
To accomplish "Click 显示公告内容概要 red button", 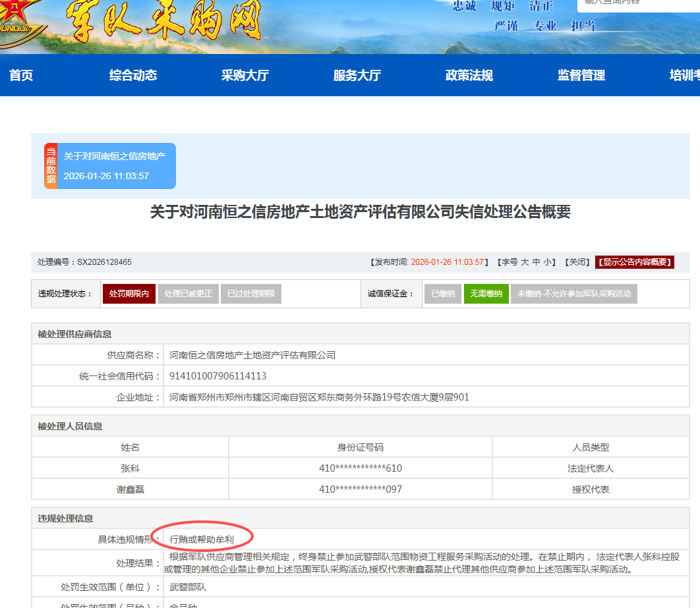I will click(634, 262).
